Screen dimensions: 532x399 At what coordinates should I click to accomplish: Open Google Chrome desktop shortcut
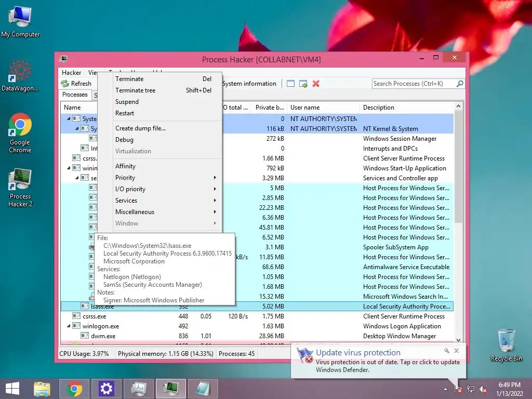[x=20, y=134]
